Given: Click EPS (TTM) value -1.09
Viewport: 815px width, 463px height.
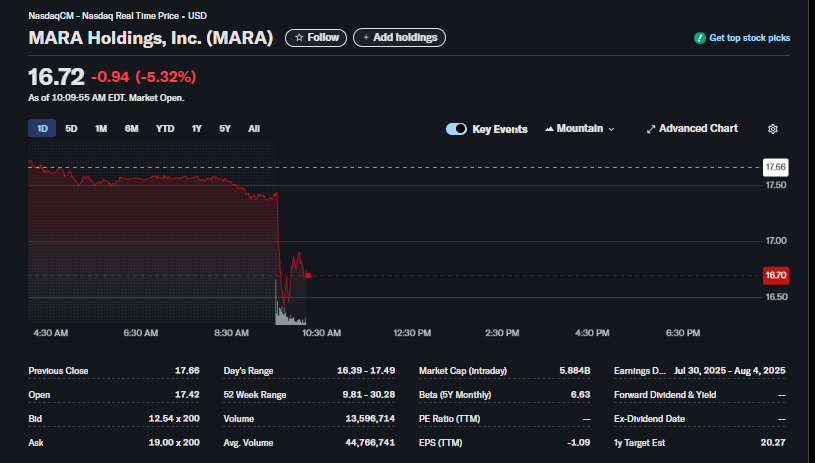Looking at the screenshot, I should [x=579, y=442].
